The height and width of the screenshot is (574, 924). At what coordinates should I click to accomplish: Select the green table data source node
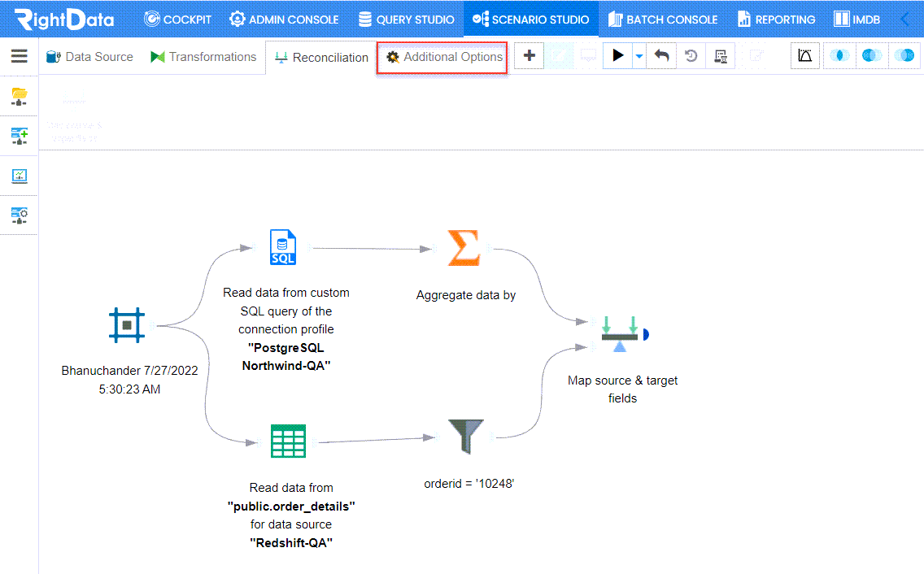pos(288,441)
